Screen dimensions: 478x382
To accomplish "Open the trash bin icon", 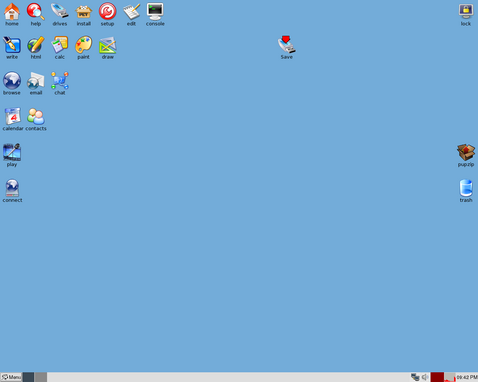I will coord(466,188).
